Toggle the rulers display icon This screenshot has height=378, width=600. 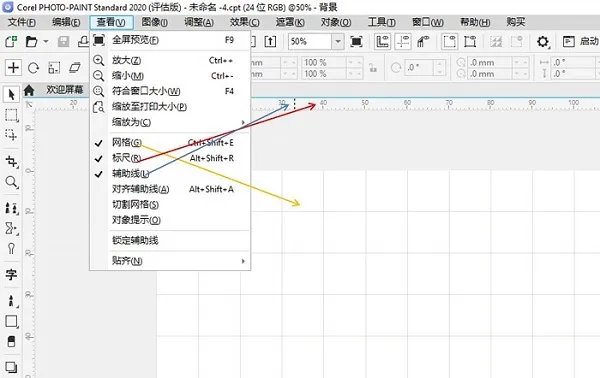(382, 41)
